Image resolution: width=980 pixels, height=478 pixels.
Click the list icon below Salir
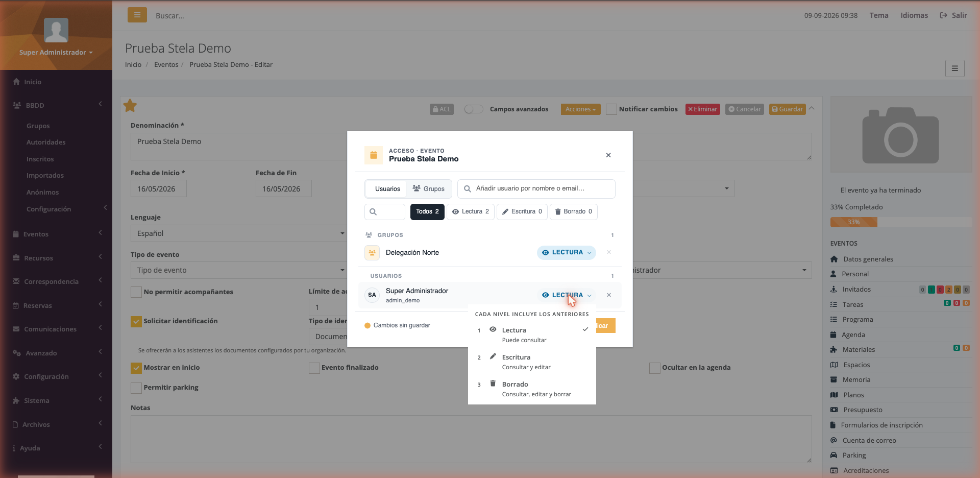(x=954, y=68)
